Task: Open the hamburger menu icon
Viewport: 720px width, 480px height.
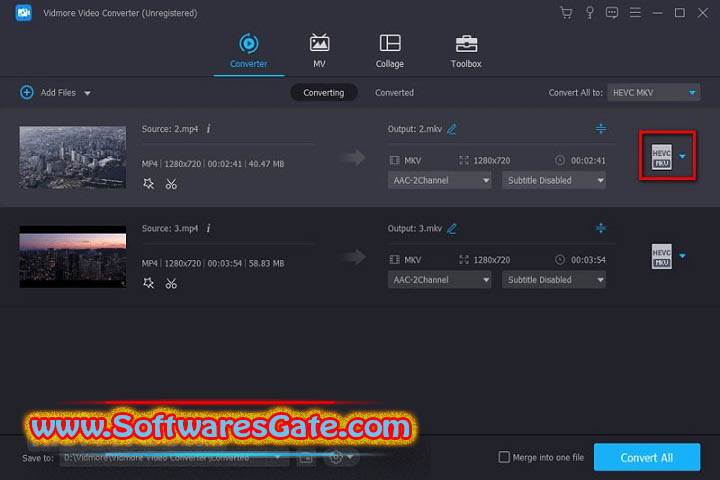Action: [x=635, y=12]
